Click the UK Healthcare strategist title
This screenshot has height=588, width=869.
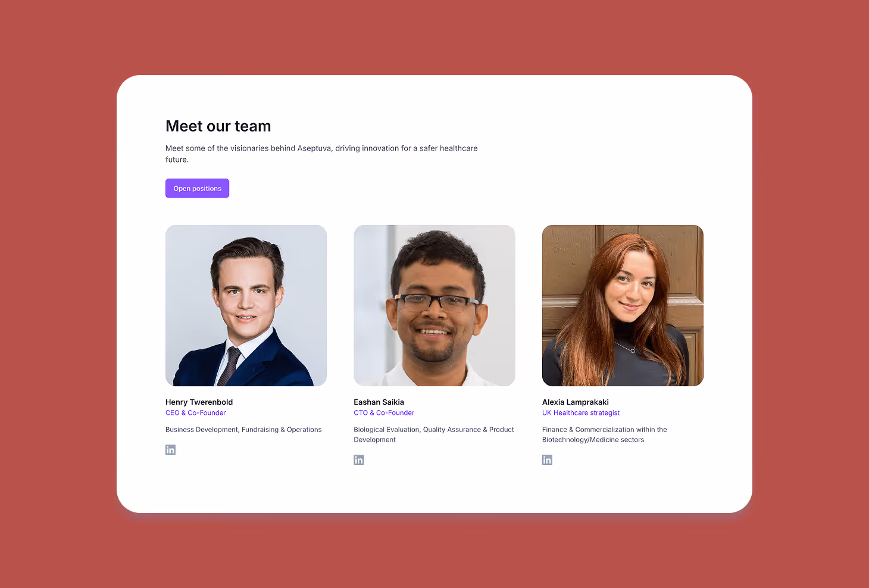[581, 413]
